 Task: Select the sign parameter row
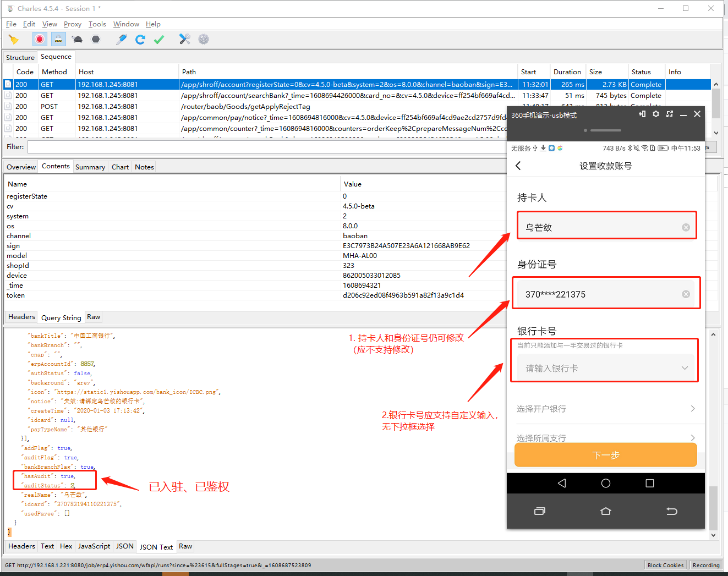pos(255,246)
